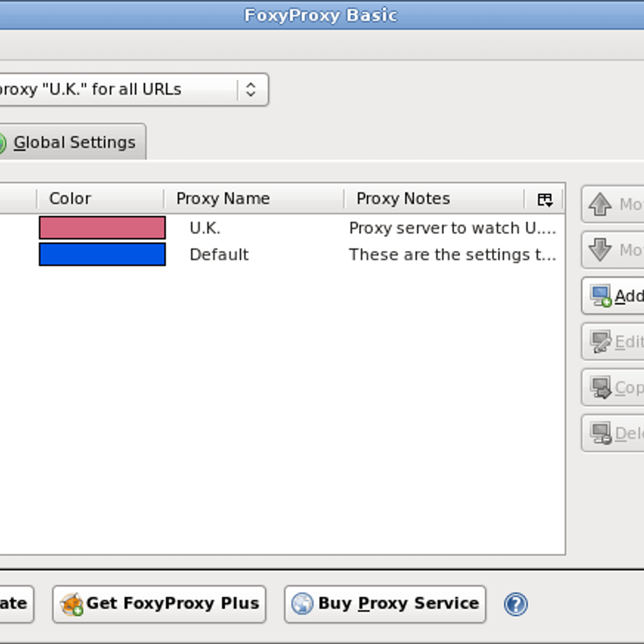
Task: Open the proxy mode dropdown
Action: tap(134, 90)
